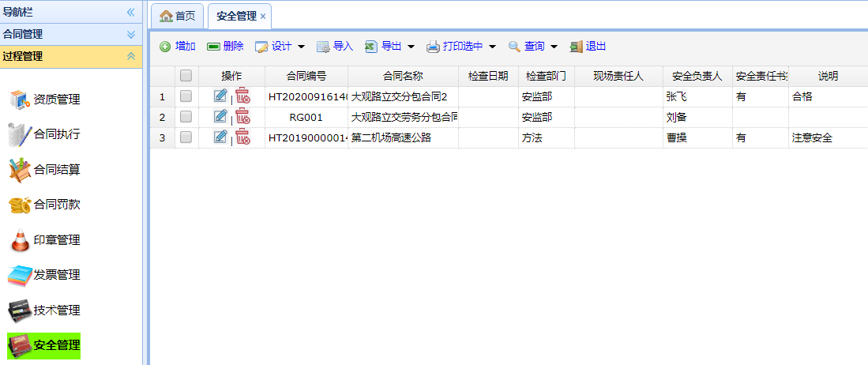Click the 合同执行 sidebar icon

20,134
